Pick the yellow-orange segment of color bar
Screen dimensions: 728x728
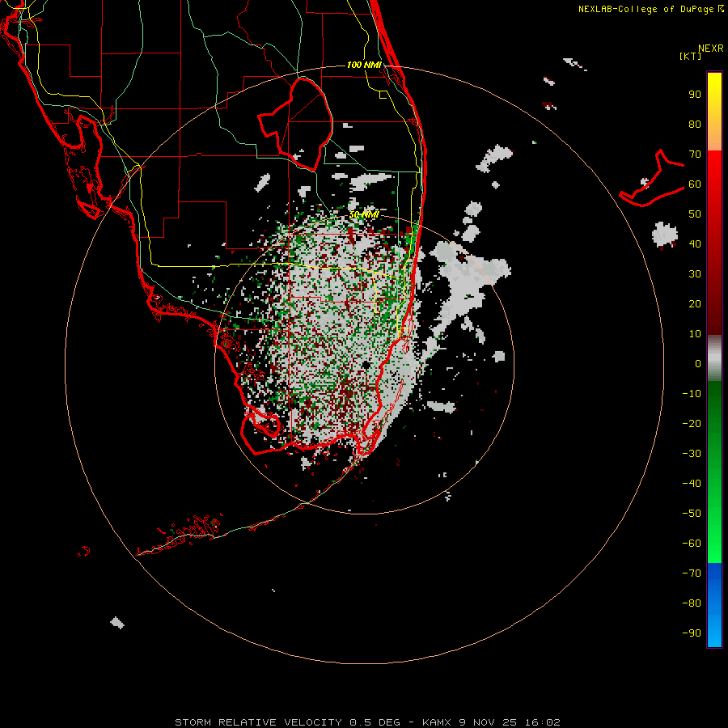tap(714, 112)
